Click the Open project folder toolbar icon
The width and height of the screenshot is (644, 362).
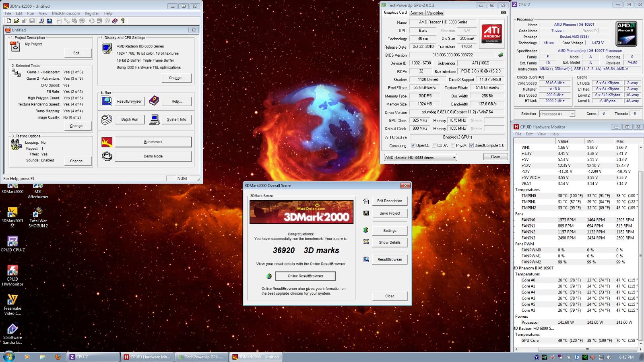click(x=17, y=21)
